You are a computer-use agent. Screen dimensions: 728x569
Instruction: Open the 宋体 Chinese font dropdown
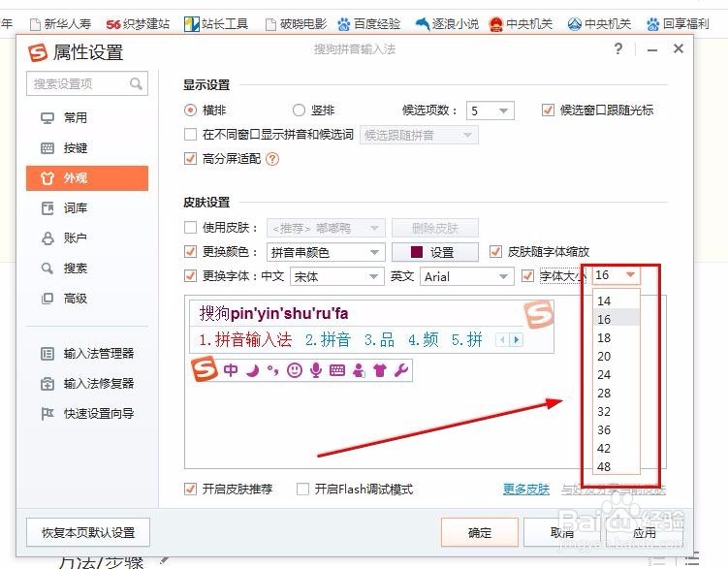click(x=337, y=276)
